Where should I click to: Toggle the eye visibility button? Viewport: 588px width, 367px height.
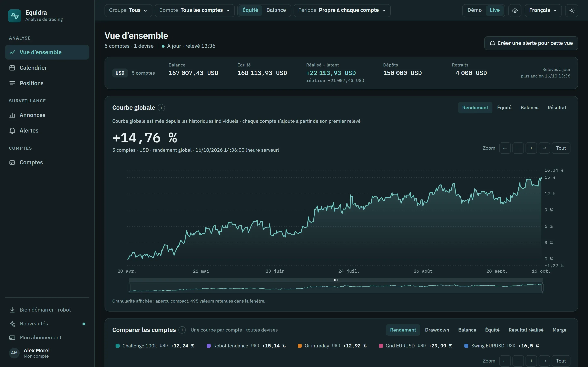click(x=515, y=10)
